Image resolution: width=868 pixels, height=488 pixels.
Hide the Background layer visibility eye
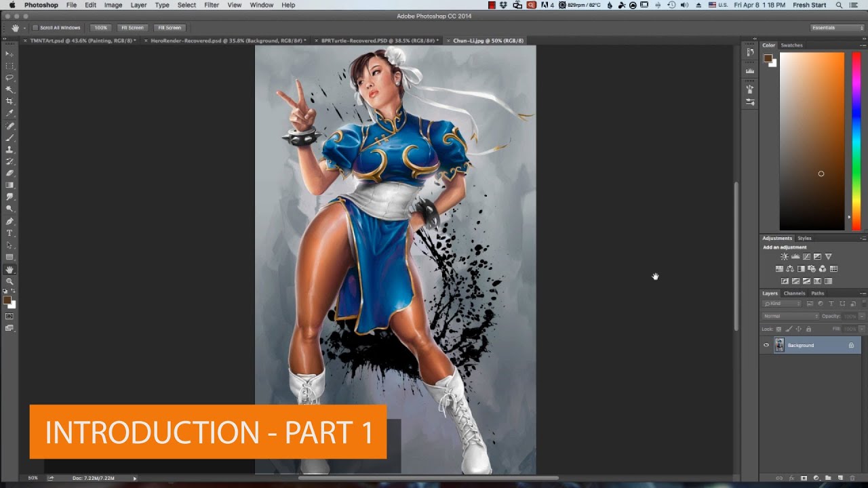coord(766,345)
